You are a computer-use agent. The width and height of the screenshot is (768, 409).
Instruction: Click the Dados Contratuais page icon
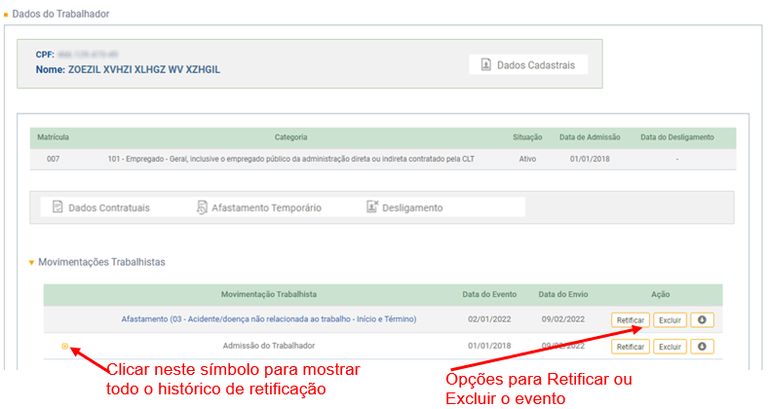(x=58, y=207)
